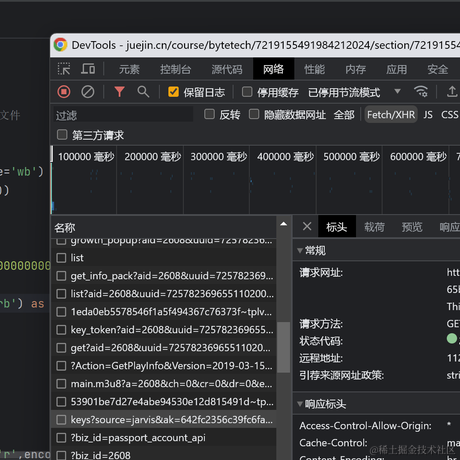Click the 引荐来源网址政策 label
The height and width of the screenshot is (460, 460).
341,375
